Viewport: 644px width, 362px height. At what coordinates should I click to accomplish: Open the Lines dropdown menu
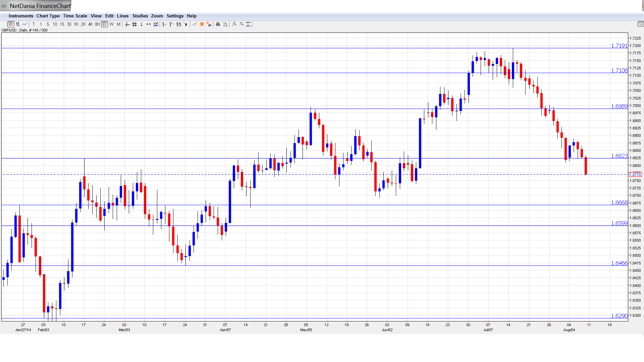(x=122, y=16)
